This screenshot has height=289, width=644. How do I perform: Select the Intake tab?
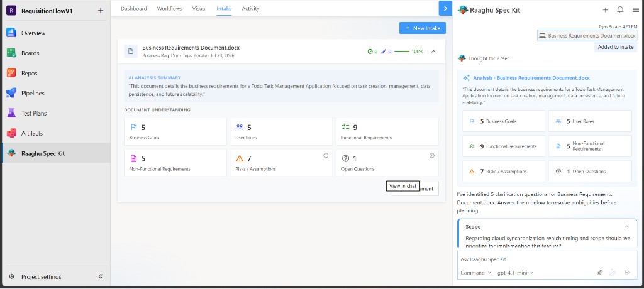click(x=224, y=9)
